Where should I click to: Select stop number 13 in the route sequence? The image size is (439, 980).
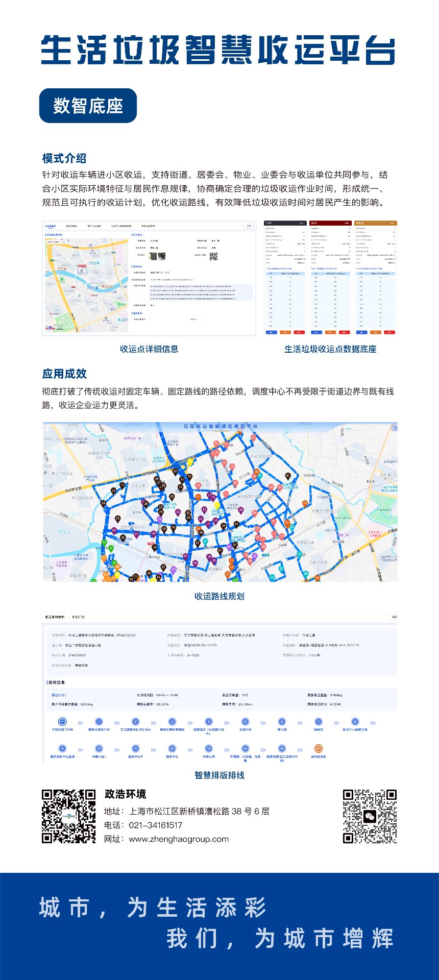click(208, 749)
